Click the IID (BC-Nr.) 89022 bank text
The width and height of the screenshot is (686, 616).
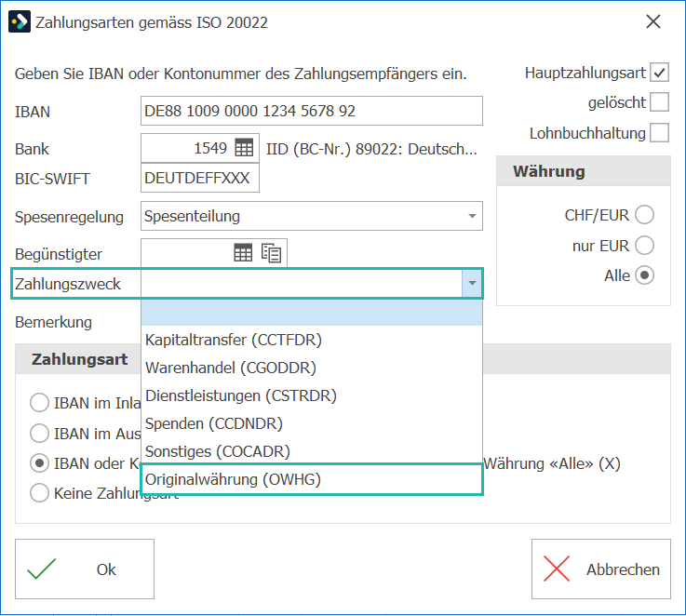tap(371, 149)
